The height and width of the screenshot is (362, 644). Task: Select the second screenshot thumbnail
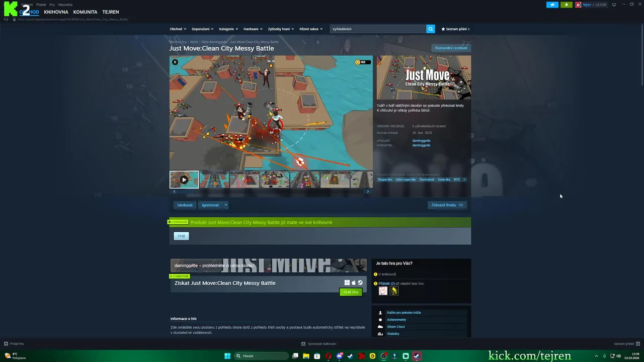pyautogui.click(x=214, y=179)
